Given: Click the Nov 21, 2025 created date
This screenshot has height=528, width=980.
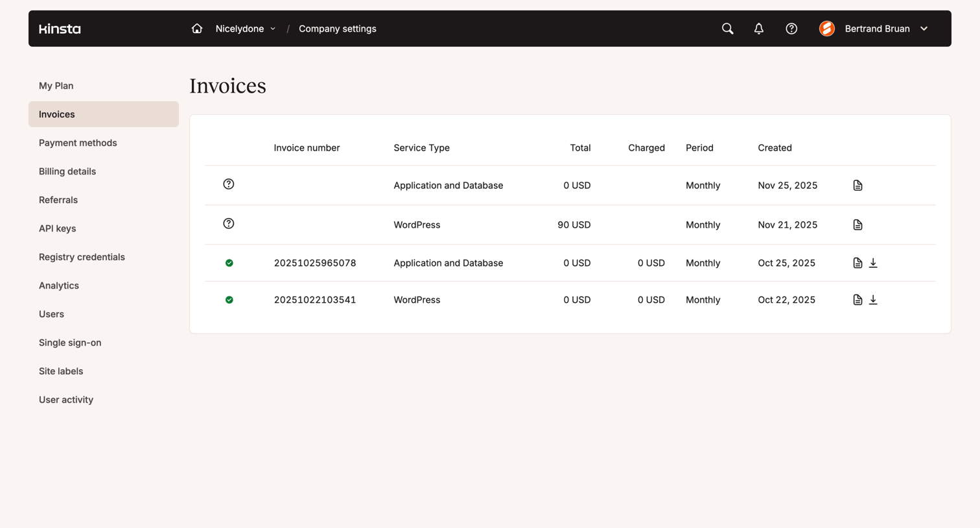Looking at the screenshot, I should click(x=787, y=225).
